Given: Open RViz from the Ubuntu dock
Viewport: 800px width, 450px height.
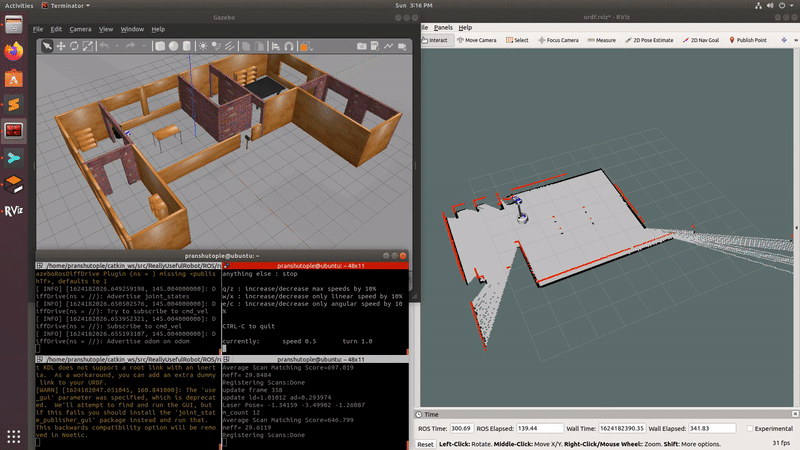Looking at the screenshot, I should [14, 211].
